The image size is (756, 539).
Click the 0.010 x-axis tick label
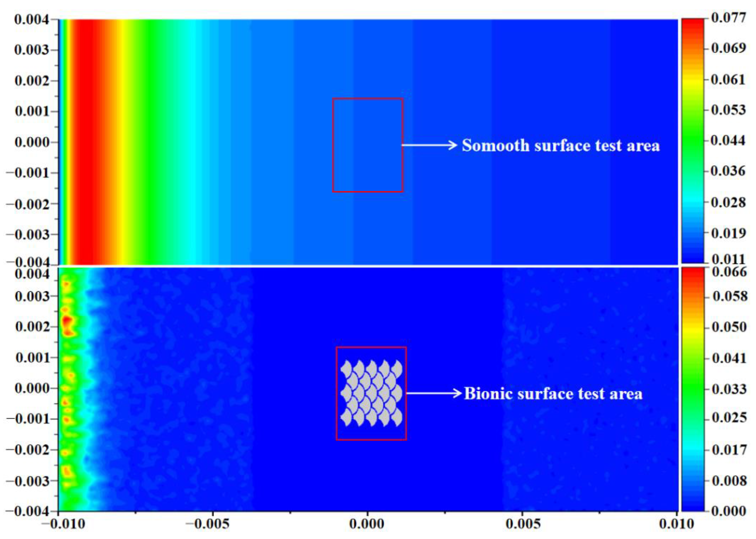(677, 524)
